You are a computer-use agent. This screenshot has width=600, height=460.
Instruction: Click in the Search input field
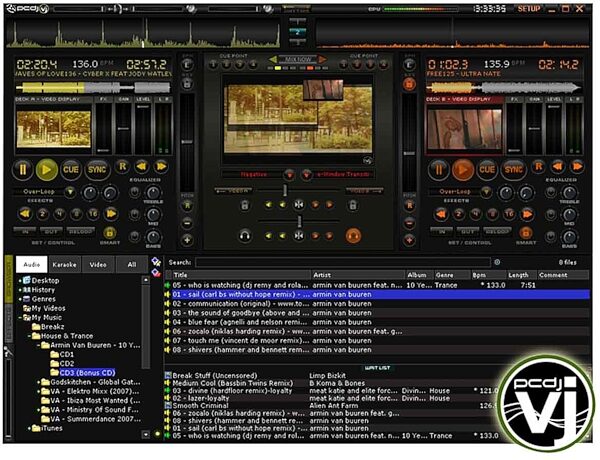point(342,263)
